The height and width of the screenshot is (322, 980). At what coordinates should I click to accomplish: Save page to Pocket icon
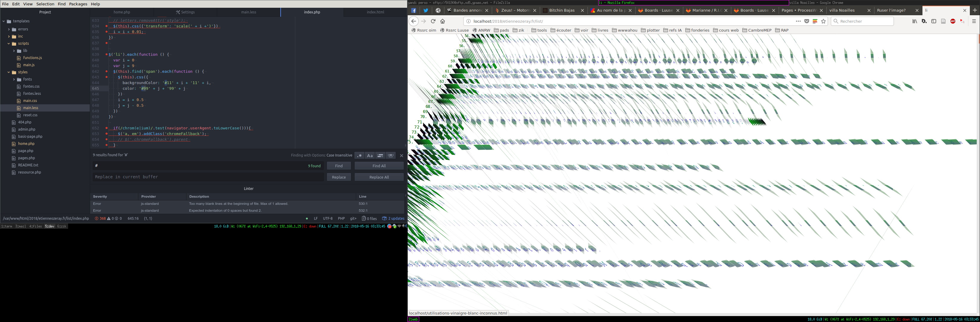[806, 21]
